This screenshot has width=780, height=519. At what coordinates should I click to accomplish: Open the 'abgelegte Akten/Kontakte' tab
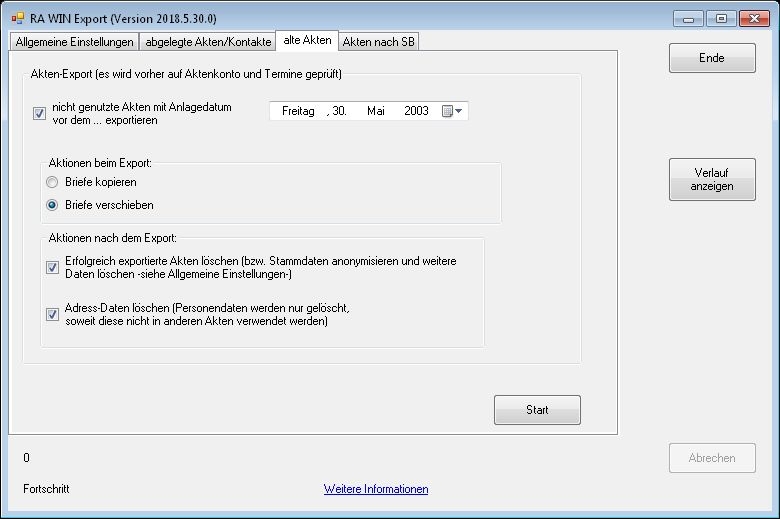coord(208,42)
